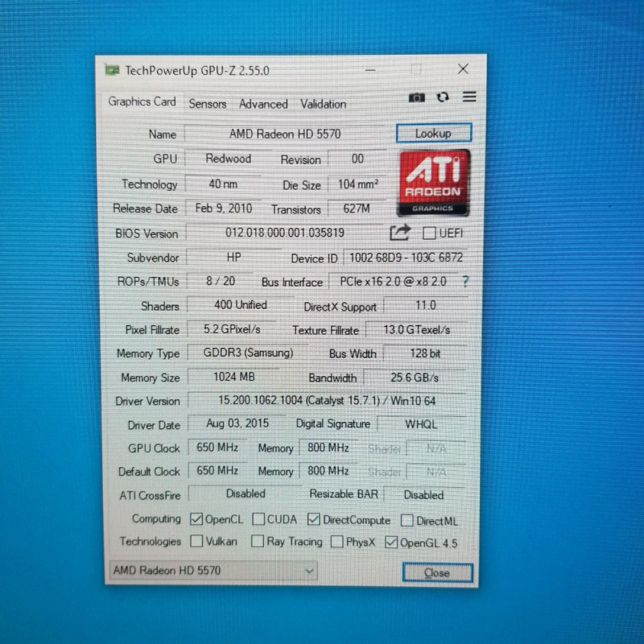
Task: Click the Name field showing AMD Radeon
Action: pos(285,134)
